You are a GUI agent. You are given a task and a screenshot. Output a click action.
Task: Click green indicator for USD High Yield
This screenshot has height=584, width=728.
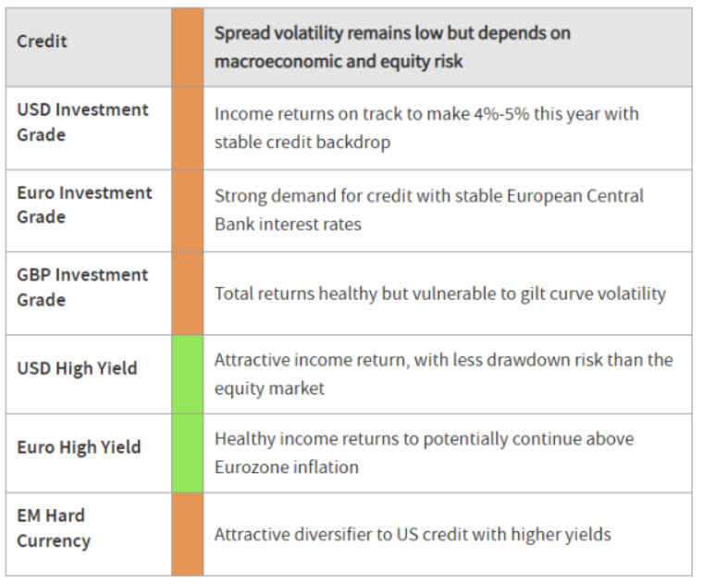point(188,374)
